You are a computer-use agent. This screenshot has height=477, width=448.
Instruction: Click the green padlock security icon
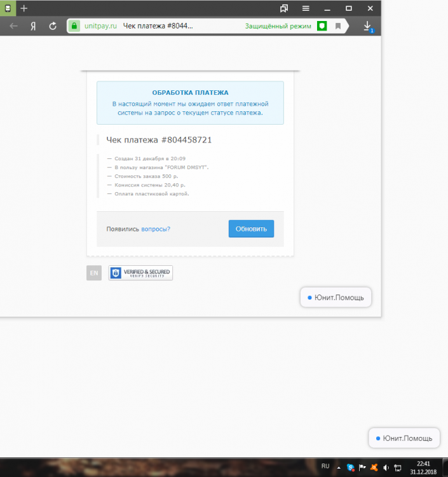click(74, 26)
